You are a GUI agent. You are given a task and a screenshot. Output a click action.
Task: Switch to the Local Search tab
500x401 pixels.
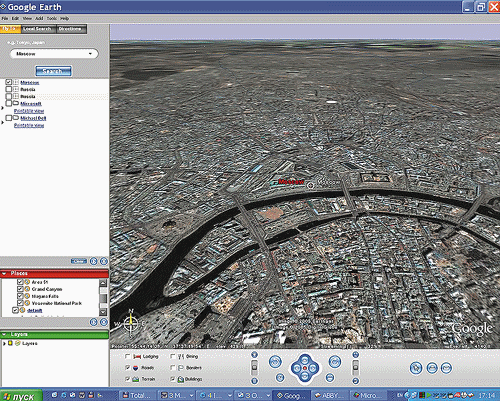(39, 29)
